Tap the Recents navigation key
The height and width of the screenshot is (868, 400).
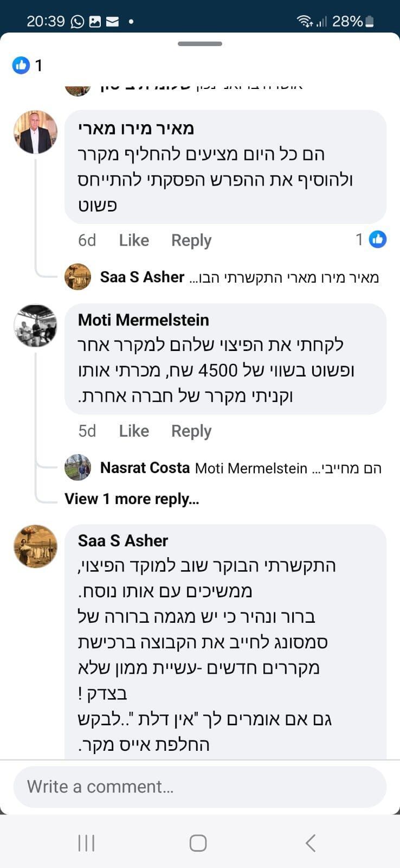click(x=86, y=843)
